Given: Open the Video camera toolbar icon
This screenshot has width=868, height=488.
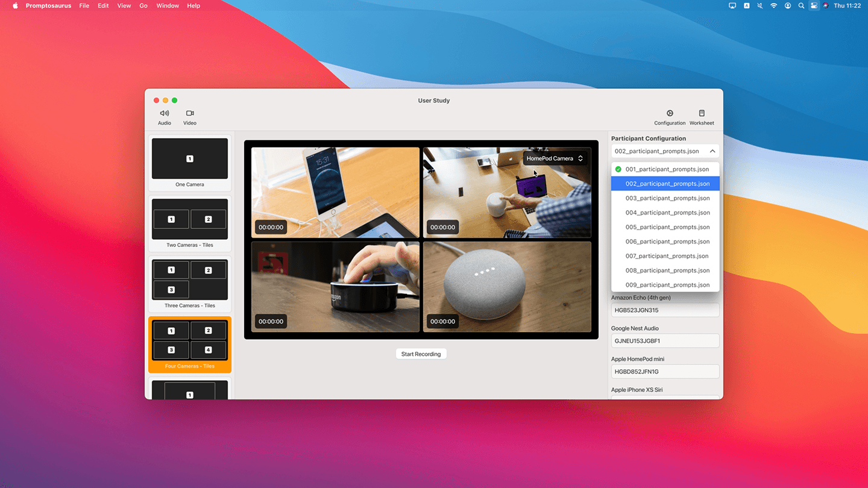Looking at the screenshot, I should click(x=190, y=117).
